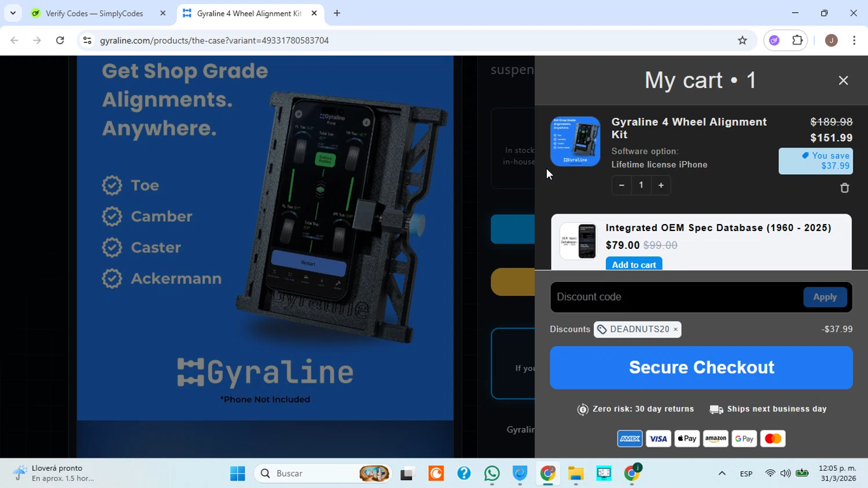Open the Chrome profile avatar
Viewport: 868px width, 488px height.
pos(832,41)
